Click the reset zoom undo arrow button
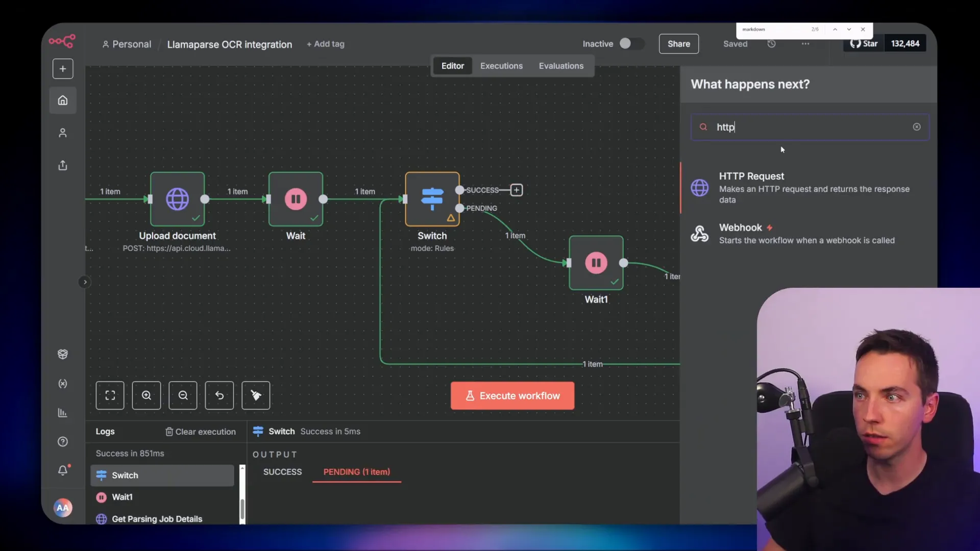 tap(219, 395)
